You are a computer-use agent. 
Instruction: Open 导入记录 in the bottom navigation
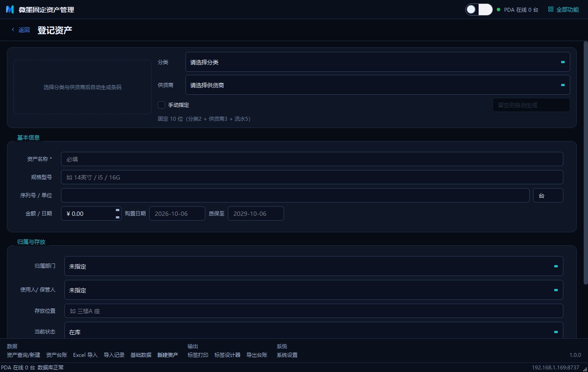[x=114, y=355]
